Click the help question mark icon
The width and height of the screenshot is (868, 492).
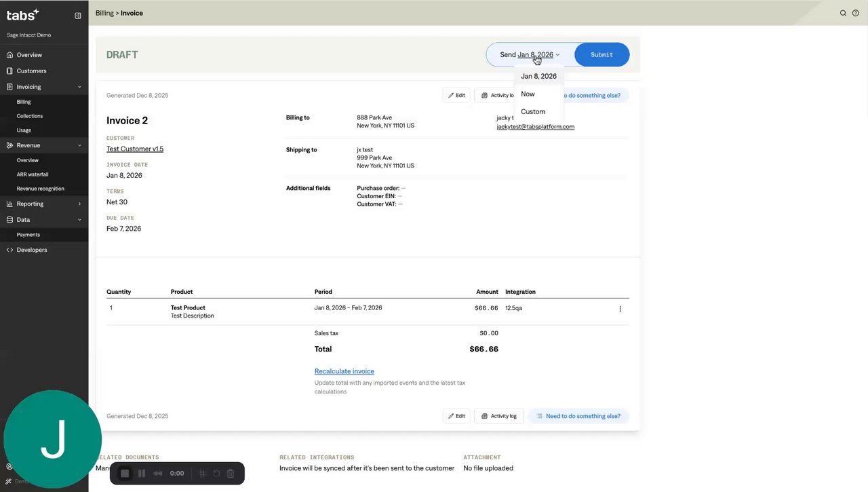pyautogui.click(x=855, y=13)
